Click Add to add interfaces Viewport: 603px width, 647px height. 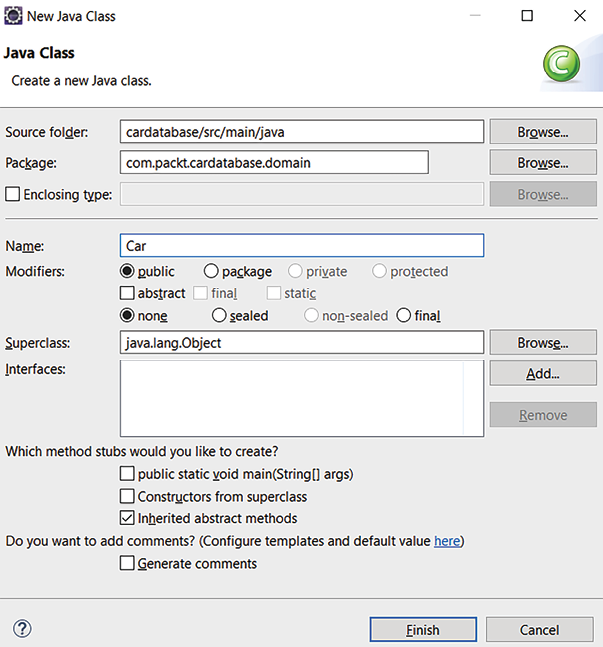pos(542,374)
